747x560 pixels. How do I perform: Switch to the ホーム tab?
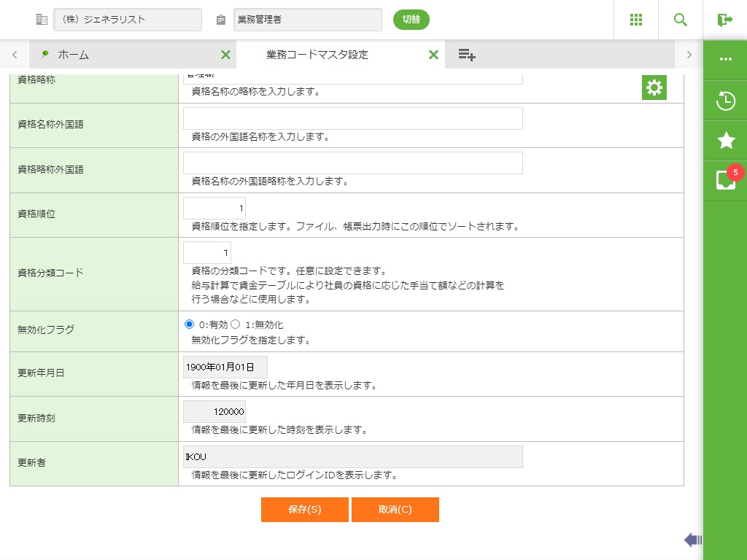coord(74,55)
